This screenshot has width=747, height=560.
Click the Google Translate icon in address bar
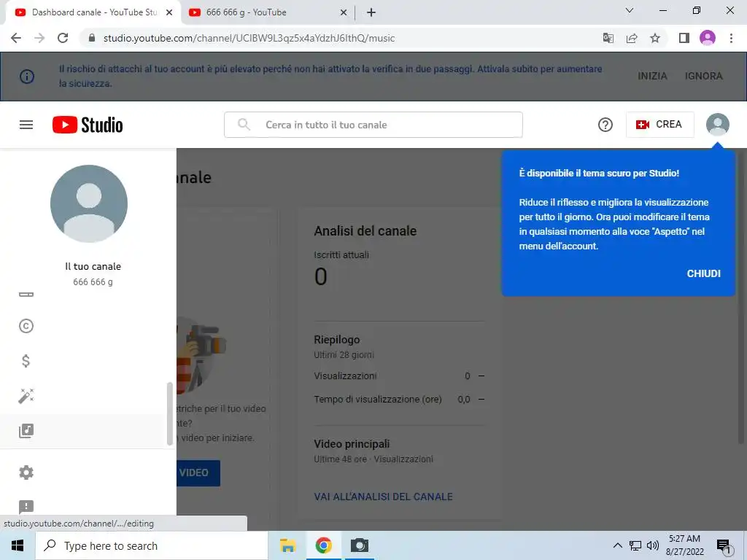point(608,38)
